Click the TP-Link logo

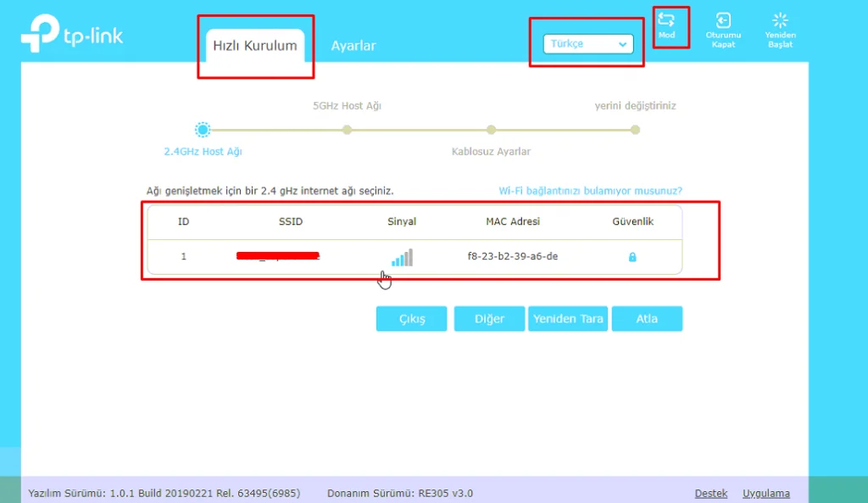[72, 35]
